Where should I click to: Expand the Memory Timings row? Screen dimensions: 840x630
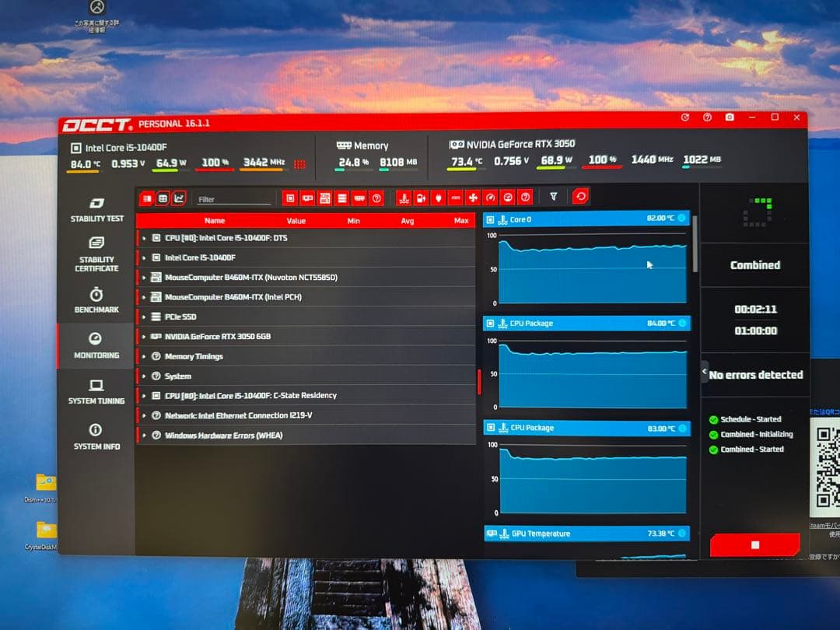(x=306, y=356)
